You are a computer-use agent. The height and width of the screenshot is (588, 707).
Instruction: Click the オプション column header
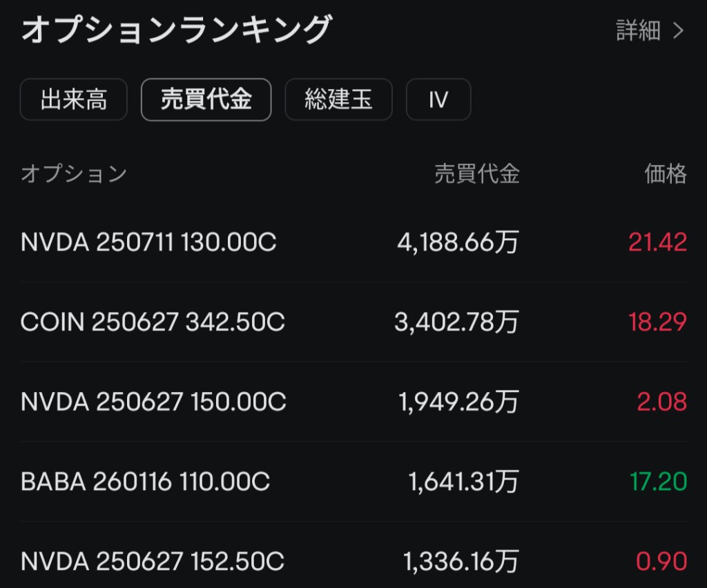click(74, 173)
